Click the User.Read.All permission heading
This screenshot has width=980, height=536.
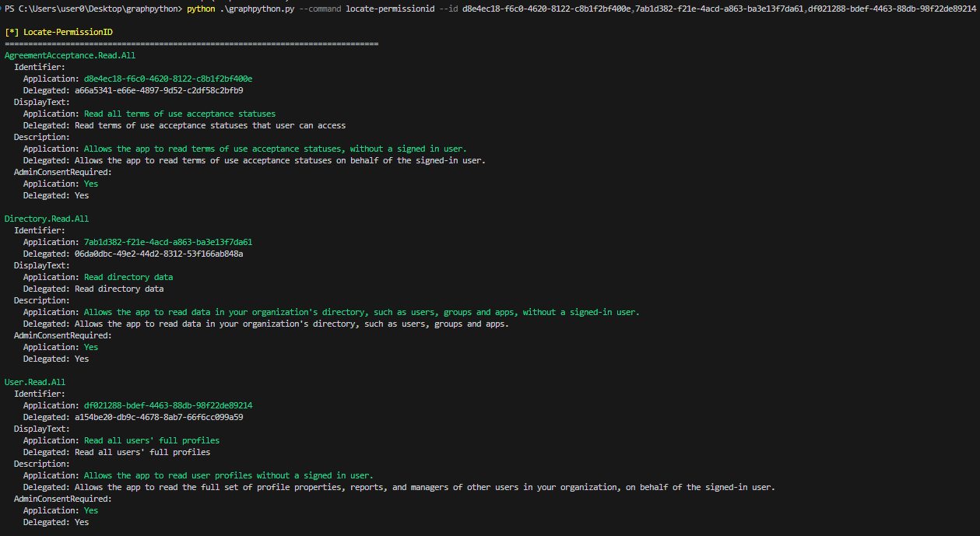pyautogui.click(x=35, y=382)
